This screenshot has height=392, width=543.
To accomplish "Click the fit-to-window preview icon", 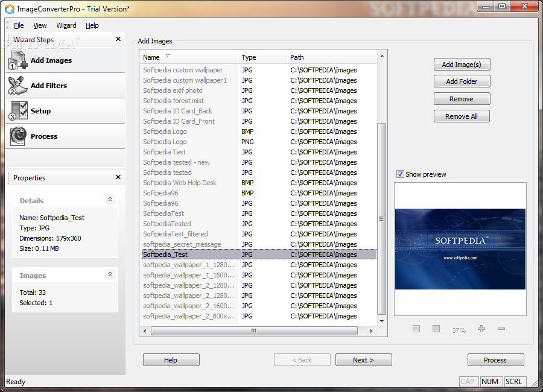I will click(416, 329).
